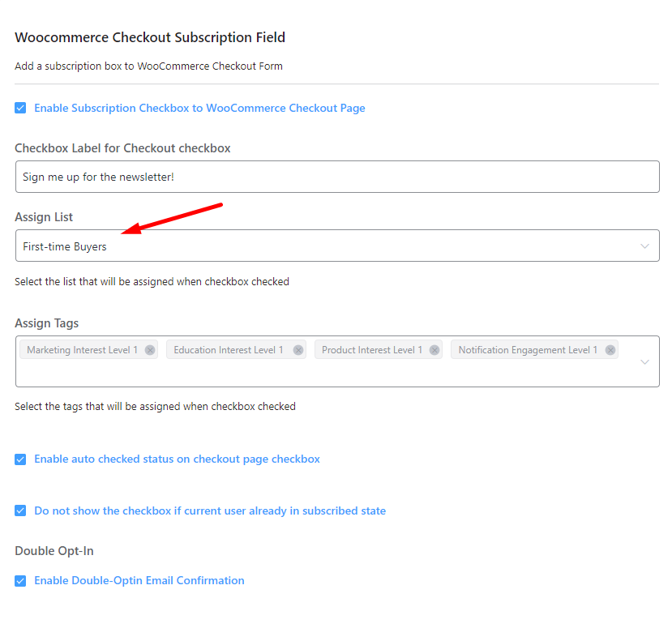Remove the Notification Engagement Level 1 tag

pyautogui.click(x=610, y=350)
